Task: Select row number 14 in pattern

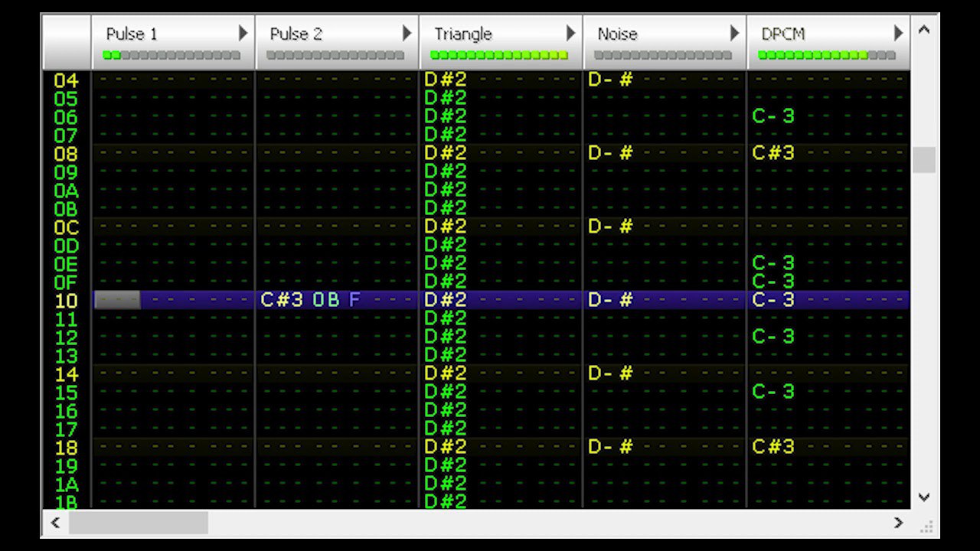Action: tap(66, 374)
